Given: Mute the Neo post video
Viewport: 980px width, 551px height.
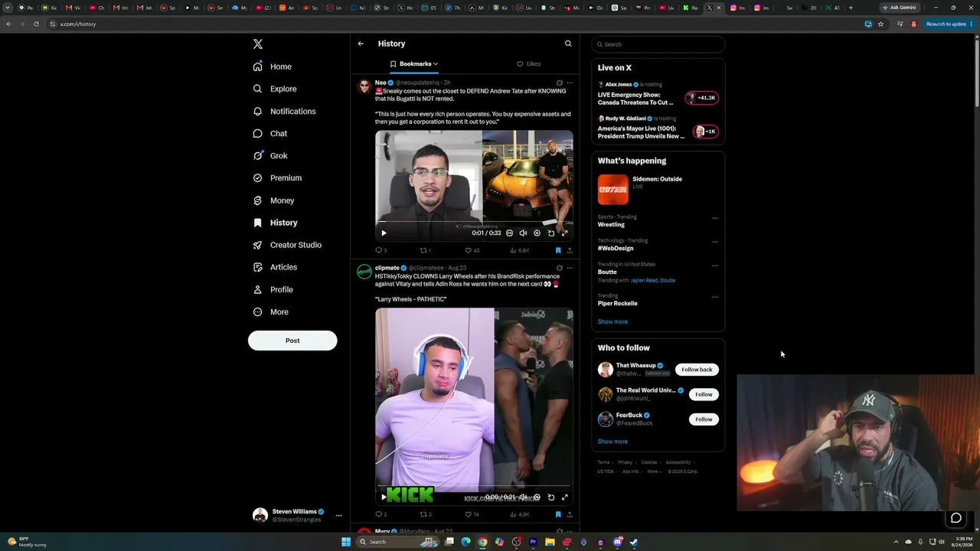Looking at the screenshot, I should point(523,233).
